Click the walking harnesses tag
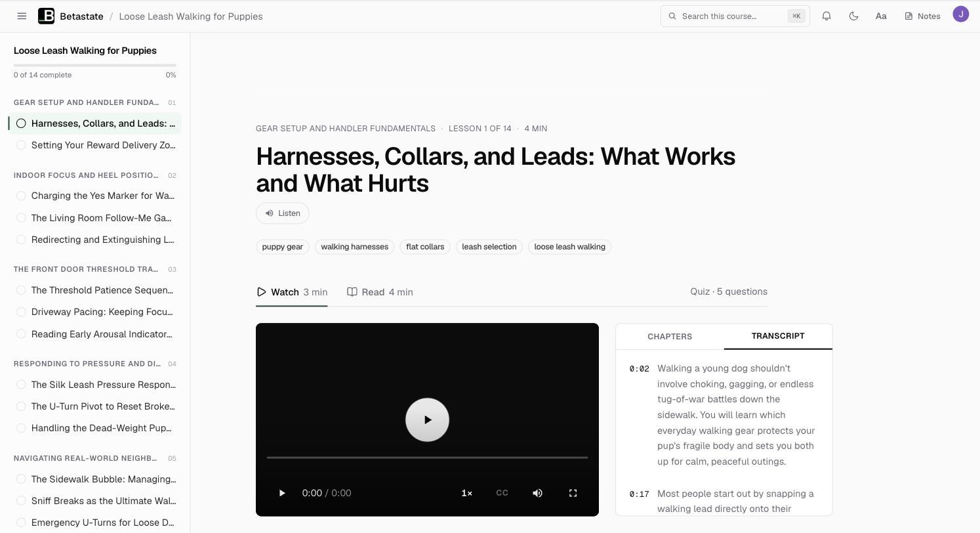This screenshot has height=533, width=980. pos(354,247)
